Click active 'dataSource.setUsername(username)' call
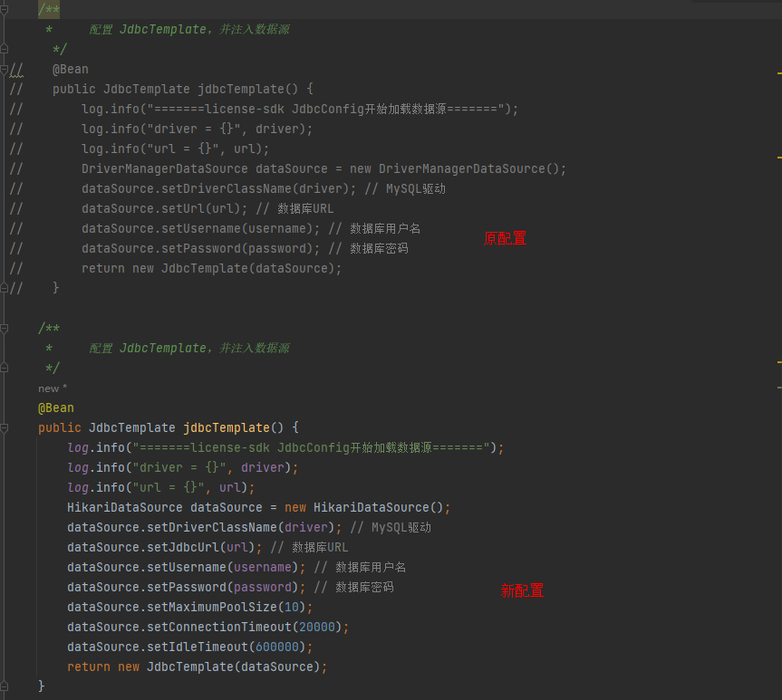 [x=186, y=568]
